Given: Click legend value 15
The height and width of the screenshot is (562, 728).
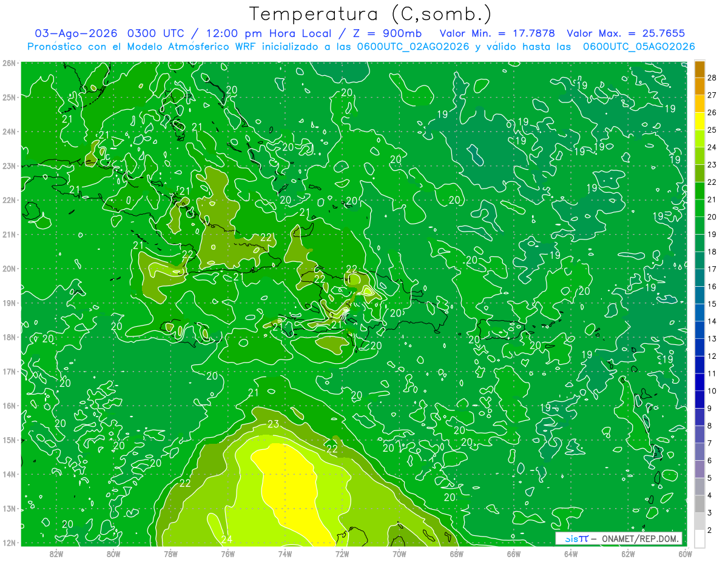Looking at the screenshot, I should click(712, 304).
